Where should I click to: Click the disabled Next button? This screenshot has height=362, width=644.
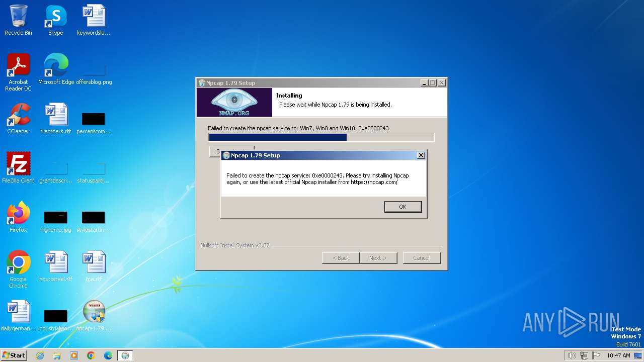(x=378, y=258)
